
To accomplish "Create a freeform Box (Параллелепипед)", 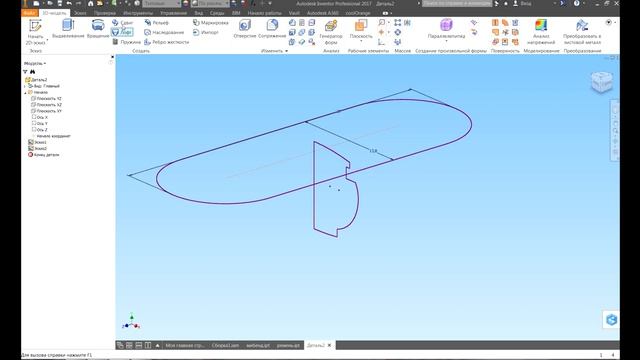I will pyautogui.click(x=446, y=29).
